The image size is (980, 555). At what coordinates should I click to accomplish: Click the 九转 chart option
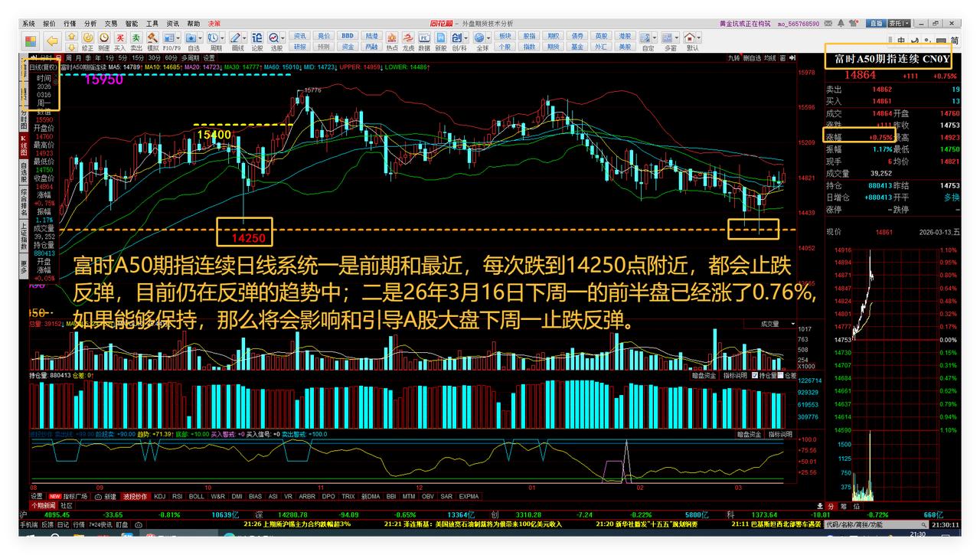click(734, 57)
